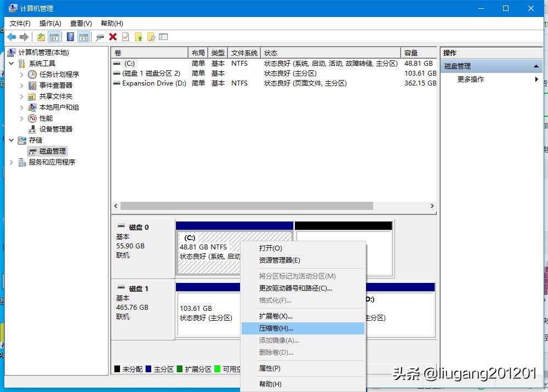
Task: Click the red X delete volume icon
Action: 112,37
